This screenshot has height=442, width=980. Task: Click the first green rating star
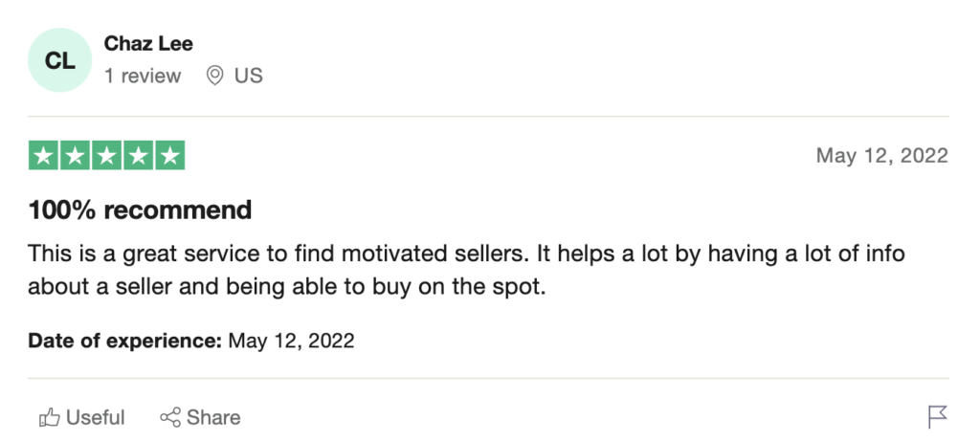tap(43, 155)
